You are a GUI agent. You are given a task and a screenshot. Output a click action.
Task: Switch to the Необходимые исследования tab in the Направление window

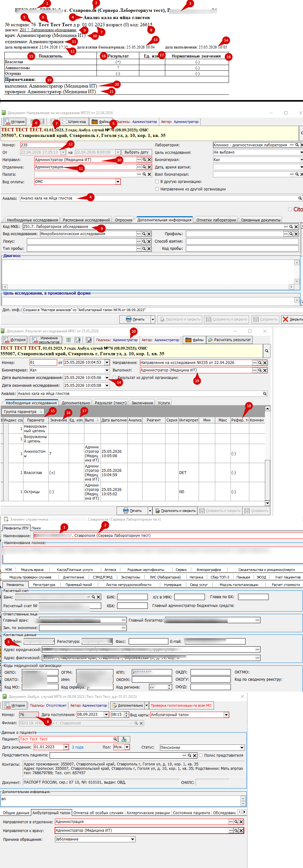coord(32,220)
